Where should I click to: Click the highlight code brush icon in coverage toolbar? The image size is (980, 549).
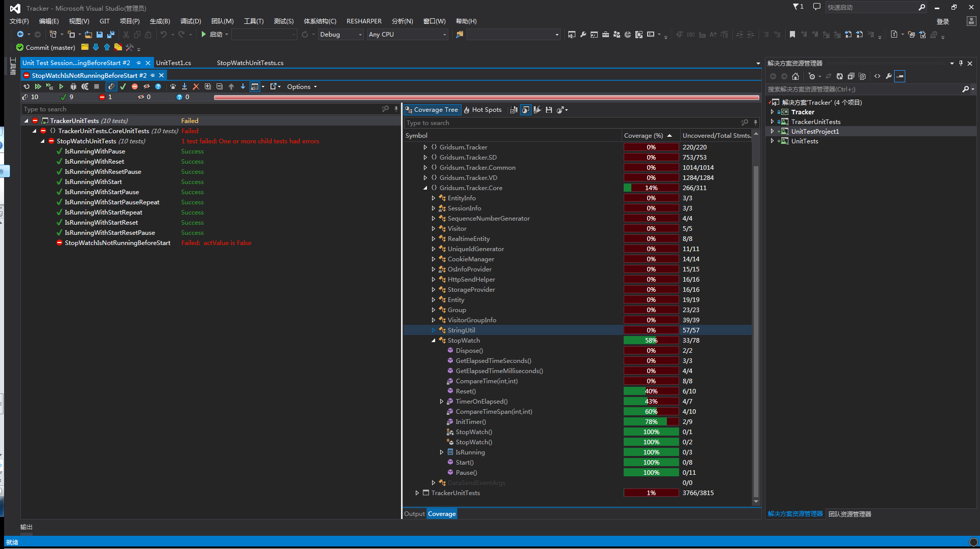[x=537, y=110]
